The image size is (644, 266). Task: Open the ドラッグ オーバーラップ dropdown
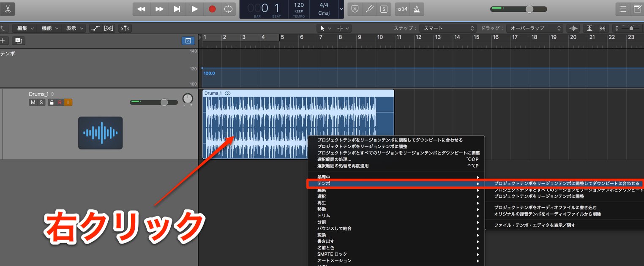point(535,28)
